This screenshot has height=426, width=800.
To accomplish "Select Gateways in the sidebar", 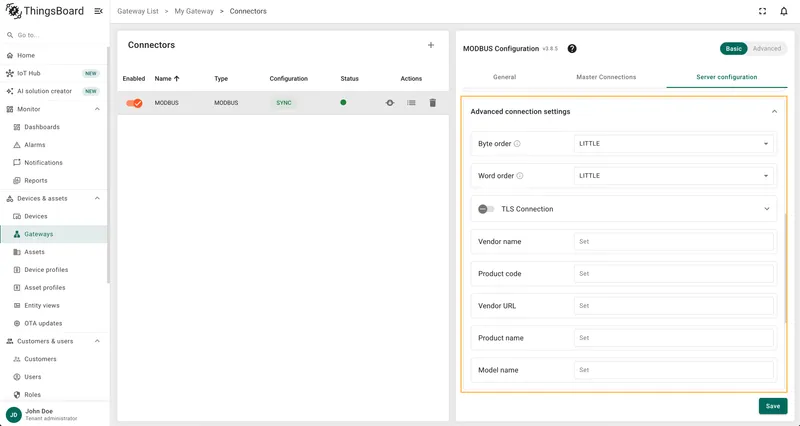I will coord(54,234).
